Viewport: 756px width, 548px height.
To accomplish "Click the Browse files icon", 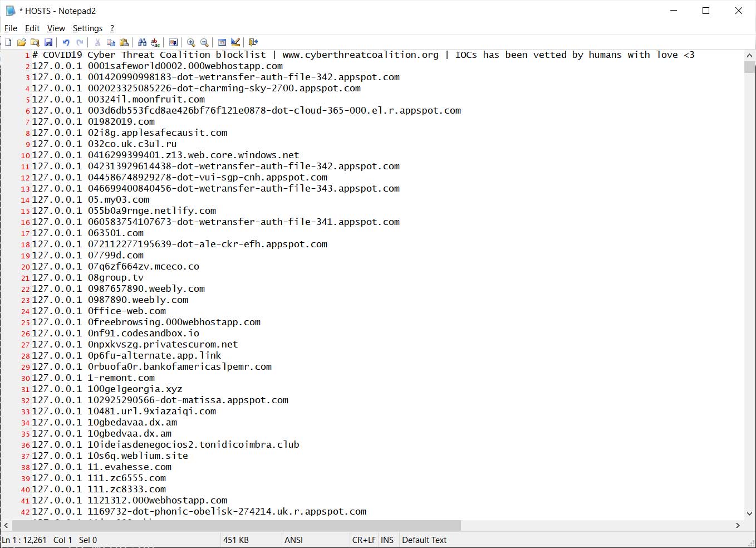I will [35, 42].
